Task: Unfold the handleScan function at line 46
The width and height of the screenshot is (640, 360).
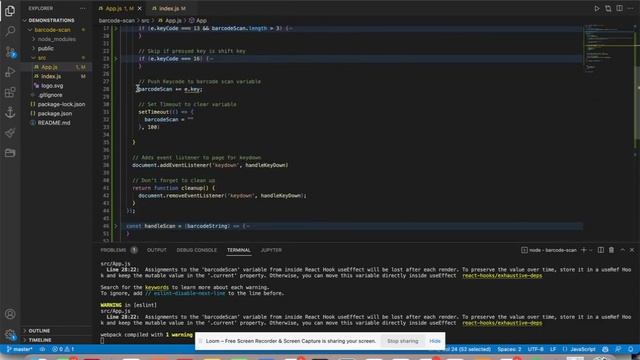Action: 116,226
